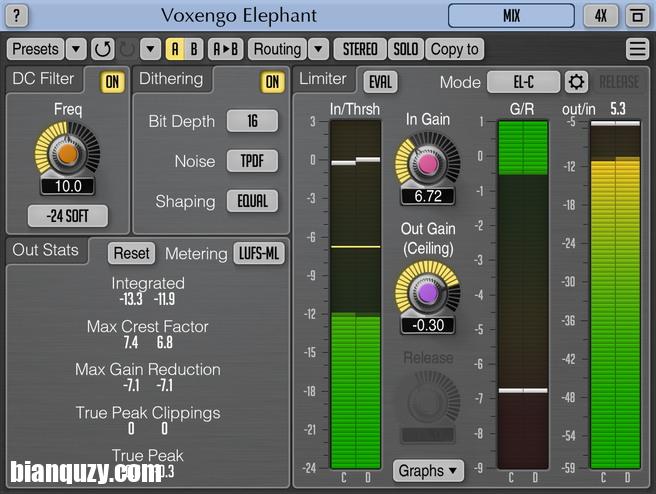Viewport: 656px width, 494px height.
Task: Open the Presets button
Action: 35,49
